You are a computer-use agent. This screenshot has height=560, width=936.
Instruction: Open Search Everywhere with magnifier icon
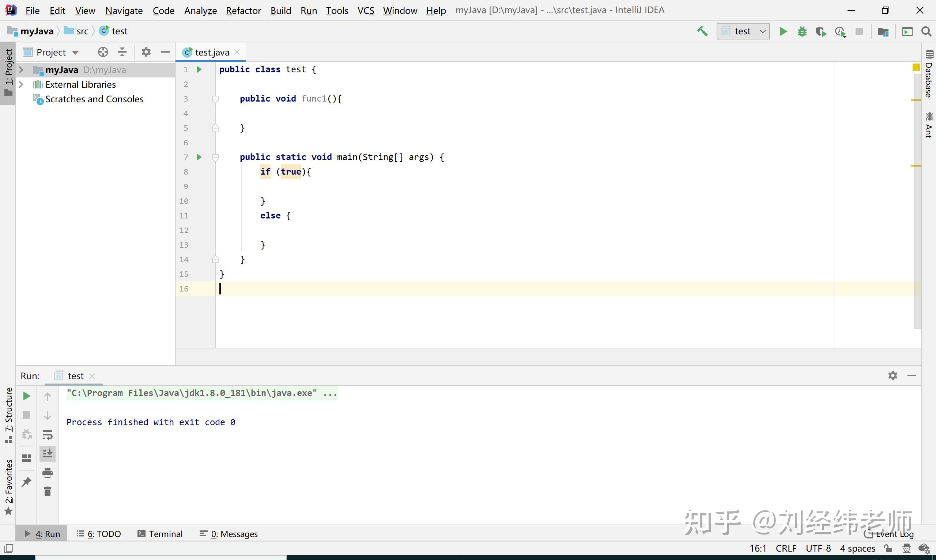coord(926,31)
